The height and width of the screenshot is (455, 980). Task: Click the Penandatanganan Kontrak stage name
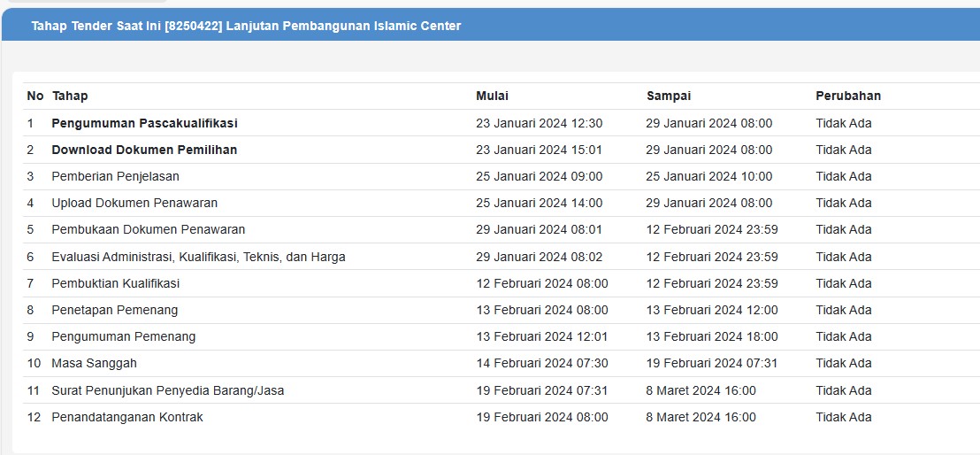pyautogui.click(x=126, y=417)
